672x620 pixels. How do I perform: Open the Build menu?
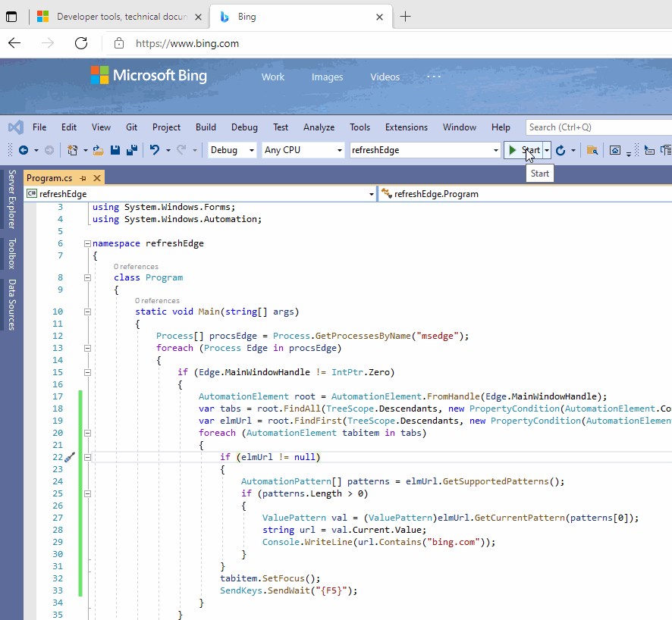coord(206,127)
